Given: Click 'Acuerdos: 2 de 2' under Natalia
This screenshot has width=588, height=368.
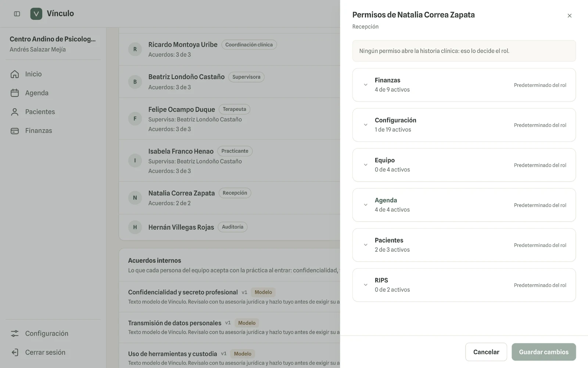Looking at the screenshot, I should tap(169, 203).
